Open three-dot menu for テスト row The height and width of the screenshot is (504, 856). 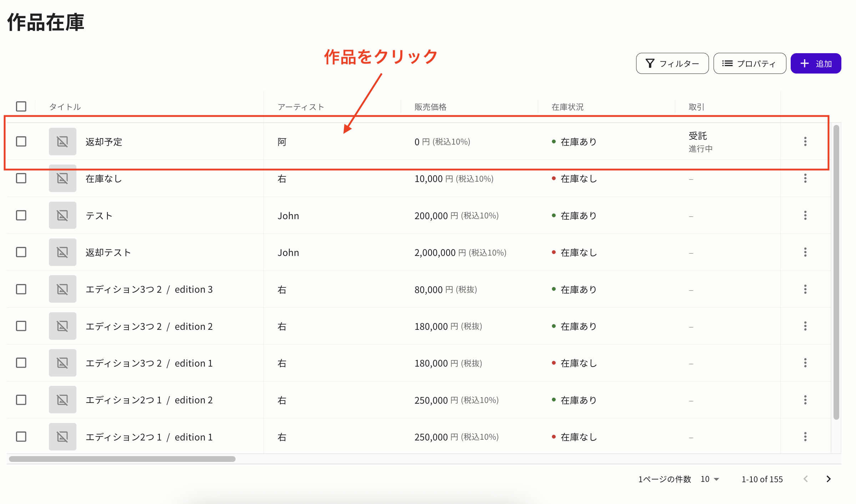point(805,216)
